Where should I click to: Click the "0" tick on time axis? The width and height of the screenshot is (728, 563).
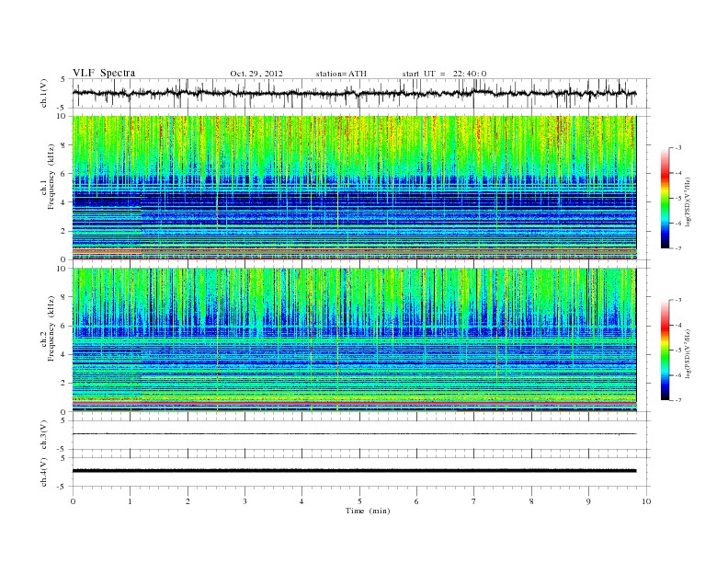[x=73, y=501]
